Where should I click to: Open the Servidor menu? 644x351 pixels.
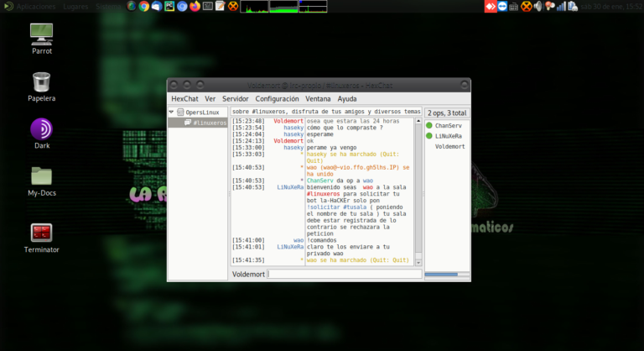[x=236, y=98]
